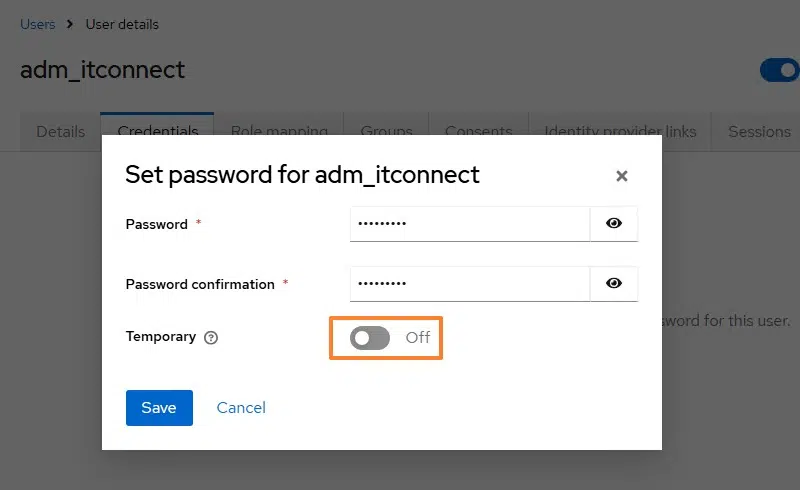
Task: Toggle the Temporary password switch
Action: 370,338
